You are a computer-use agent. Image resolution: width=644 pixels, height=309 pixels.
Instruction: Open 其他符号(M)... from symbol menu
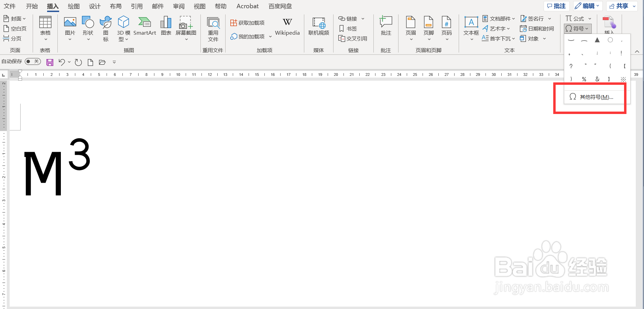(x=597, y=97)
